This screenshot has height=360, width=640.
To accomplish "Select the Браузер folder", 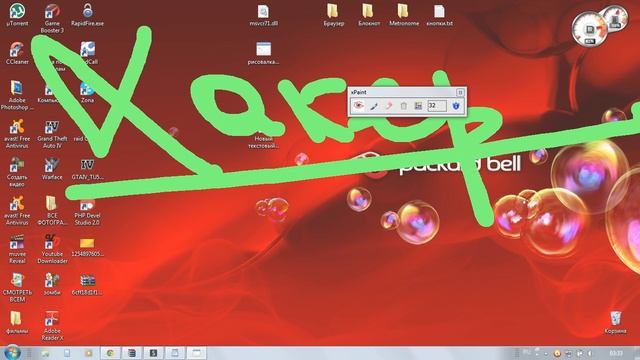I will 333,15.
